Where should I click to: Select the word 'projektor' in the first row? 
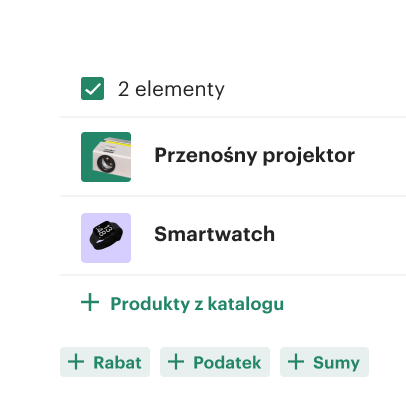point(309,156)
